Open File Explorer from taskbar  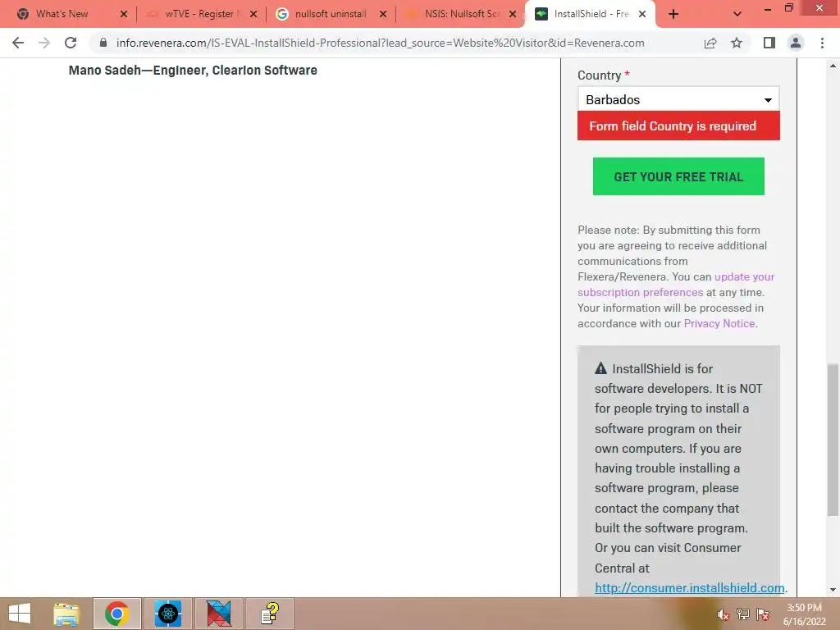tap(66, 614)
